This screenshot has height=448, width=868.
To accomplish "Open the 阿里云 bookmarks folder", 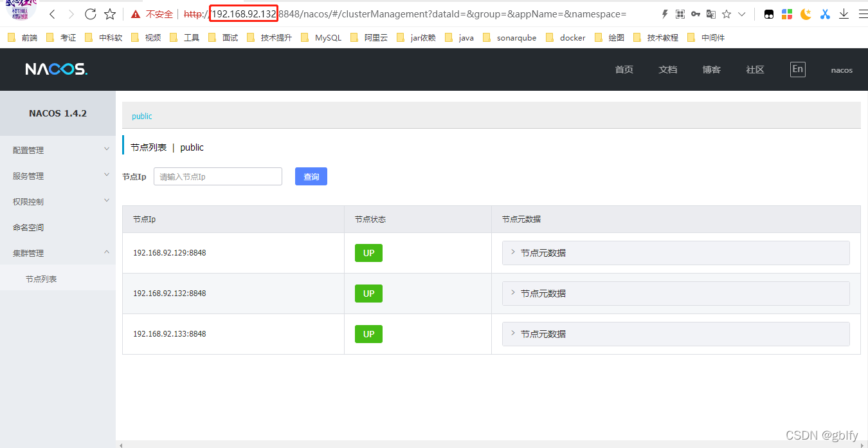I will coord(369,38).
